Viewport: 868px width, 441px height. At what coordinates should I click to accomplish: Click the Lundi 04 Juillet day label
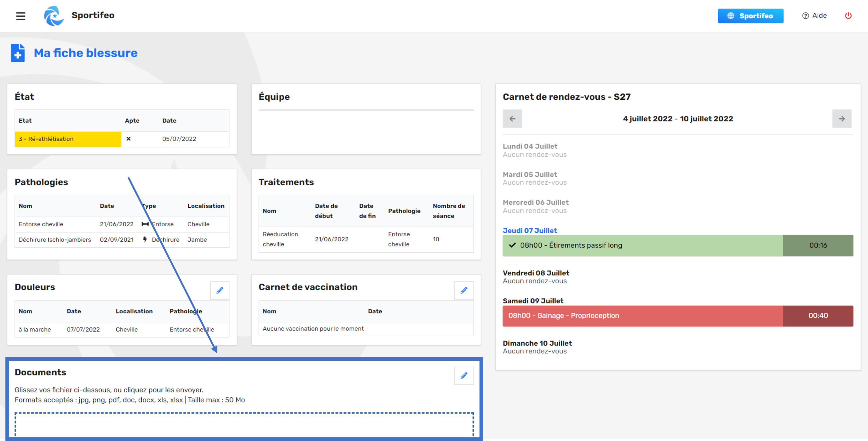[x=530, y=146]
